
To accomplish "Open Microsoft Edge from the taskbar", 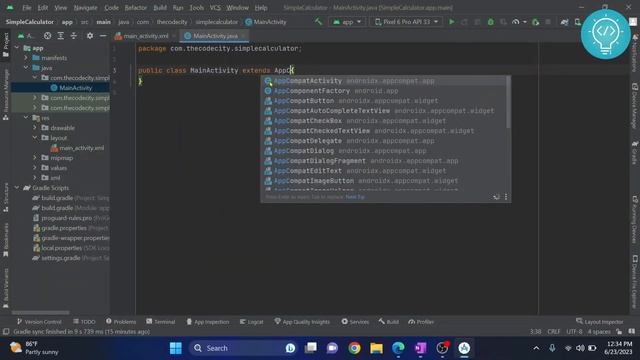I will click(x=398, y=348).
